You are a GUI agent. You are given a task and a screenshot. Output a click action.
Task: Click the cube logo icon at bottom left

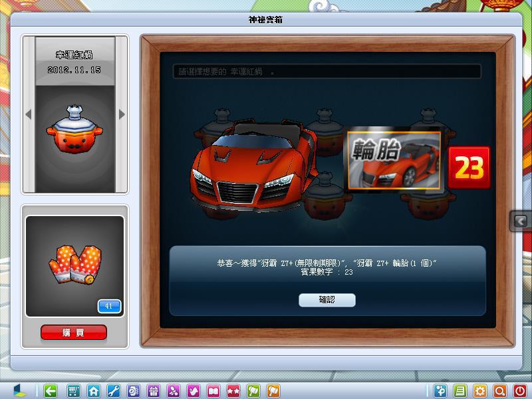pos(20,391)
